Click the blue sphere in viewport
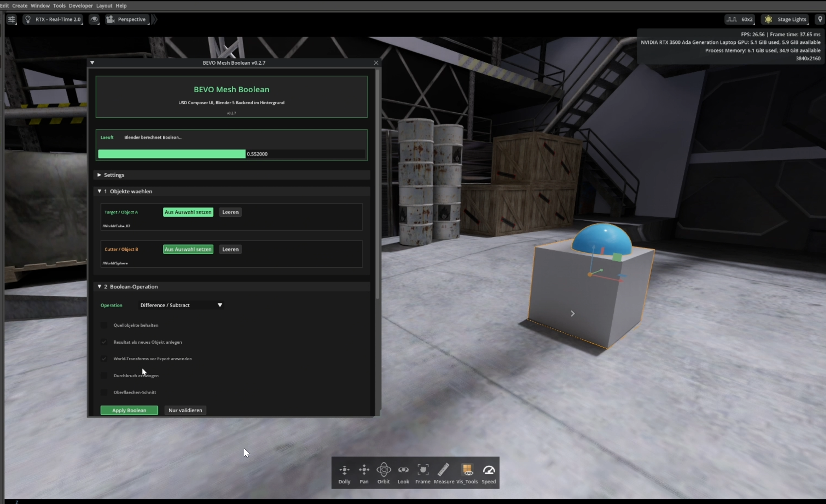The image size is (826, 504). 601,238
